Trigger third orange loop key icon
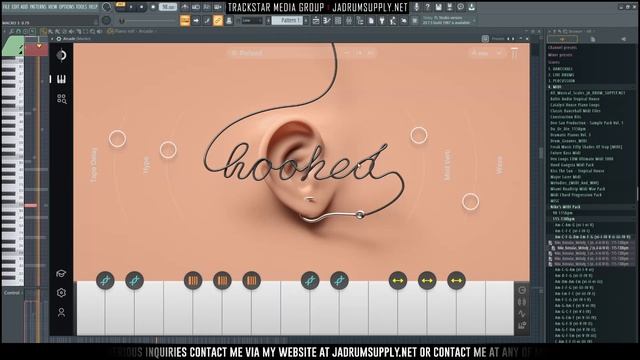Viewport: 640px width, 360px height. click(251, 280)
